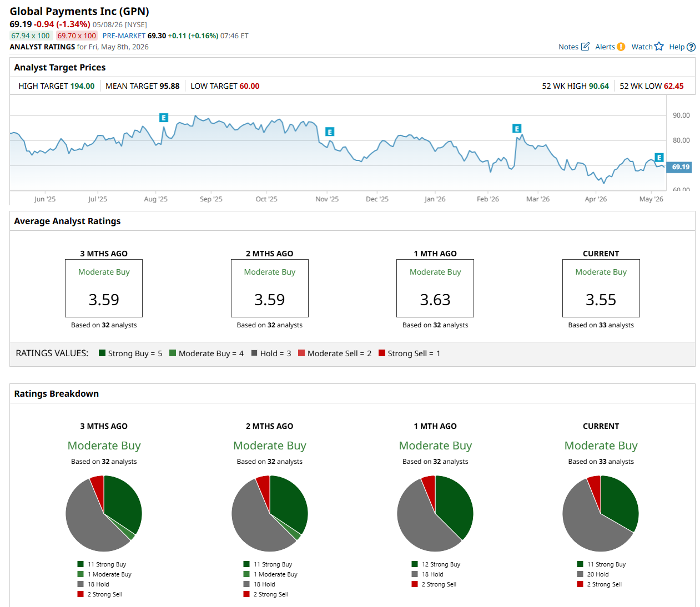Open the Help question mark icon
This screenshot has width=700, height=607.
[691, 47]
